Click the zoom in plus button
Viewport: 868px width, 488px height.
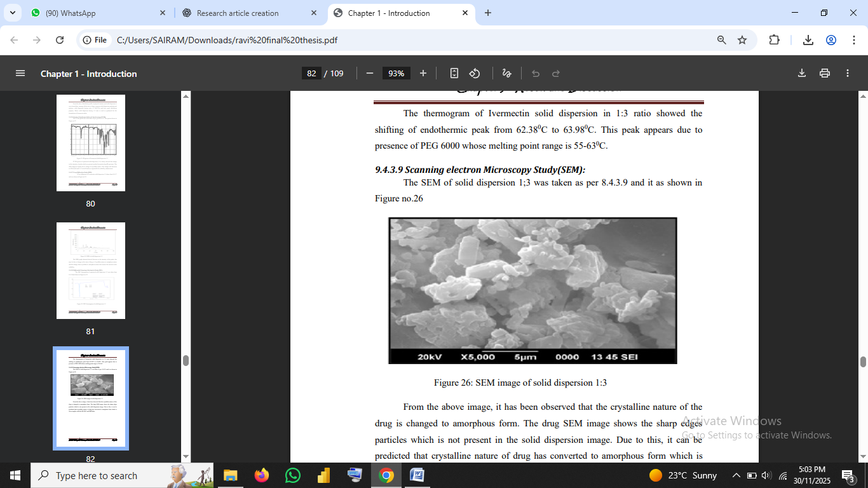pyautogui.click(x=423, y=74)
